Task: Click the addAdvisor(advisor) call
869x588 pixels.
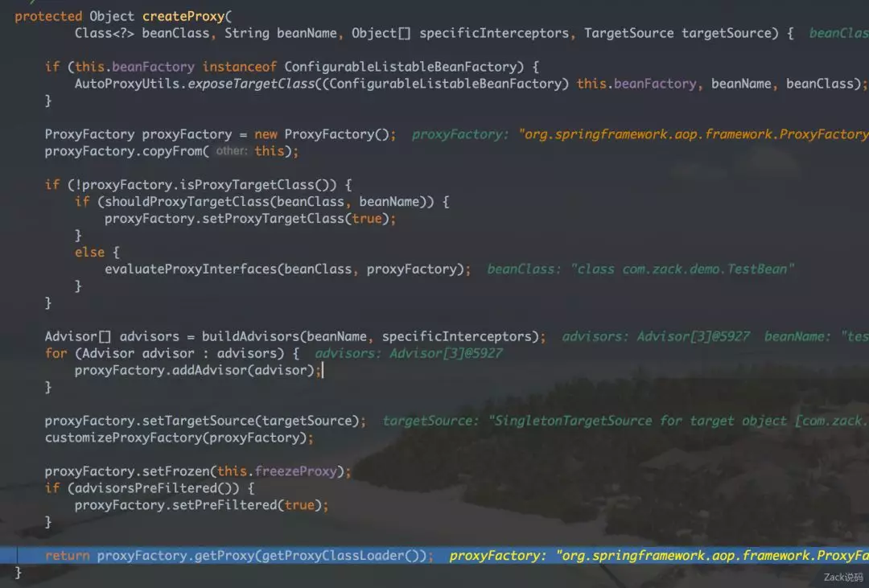Action: [243, 370]
